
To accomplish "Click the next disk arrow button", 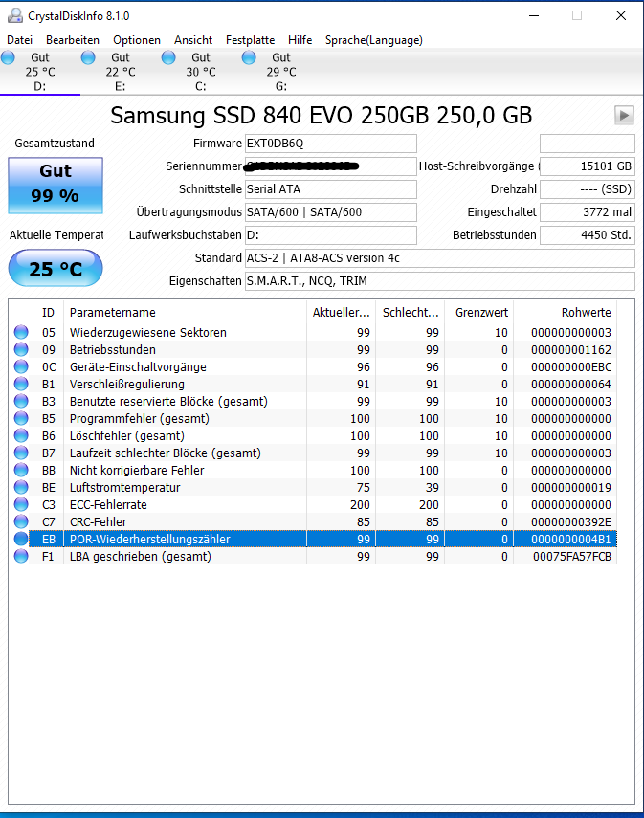I will tap(624, 116).
